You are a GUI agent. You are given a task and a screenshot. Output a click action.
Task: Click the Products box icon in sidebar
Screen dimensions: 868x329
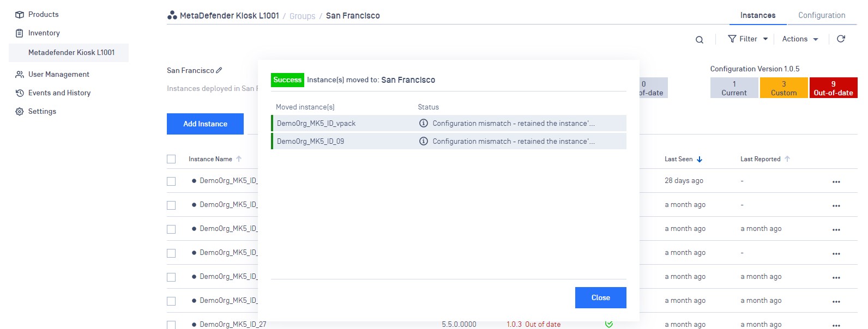pos(20,15)
